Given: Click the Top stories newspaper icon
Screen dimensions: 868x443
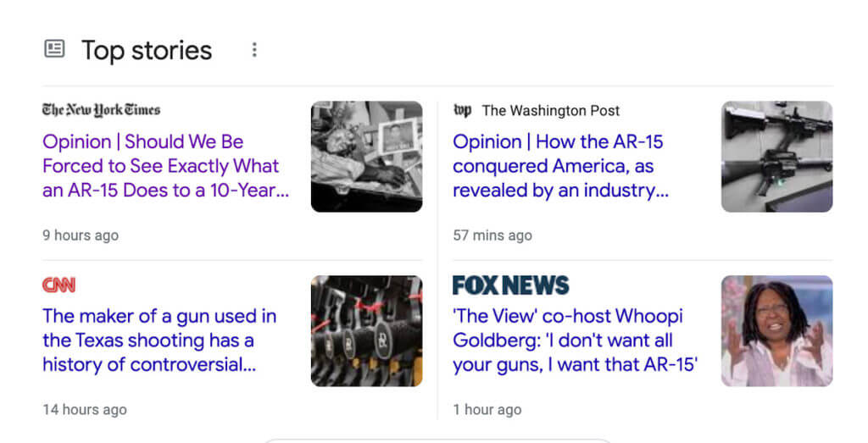Looking at the screenshot, I should [54, 49].
